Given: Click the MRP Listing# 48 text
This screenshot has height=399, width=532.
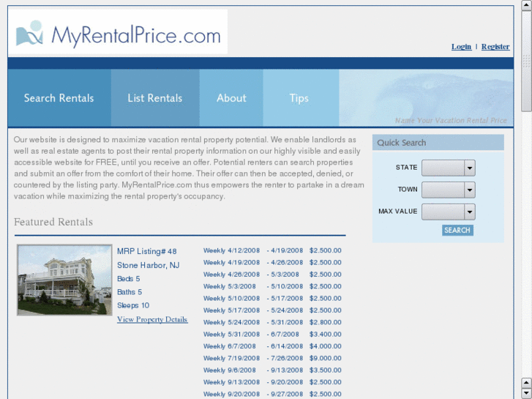Looking at the screenshot, I should 147,251.
